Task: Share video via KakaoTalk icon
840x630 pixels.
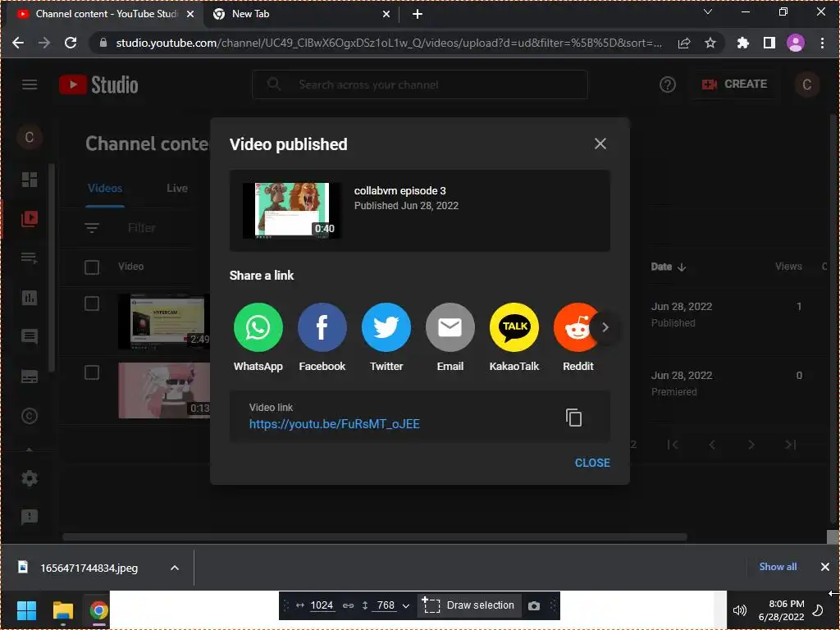Action: click(x=514, y=327)
